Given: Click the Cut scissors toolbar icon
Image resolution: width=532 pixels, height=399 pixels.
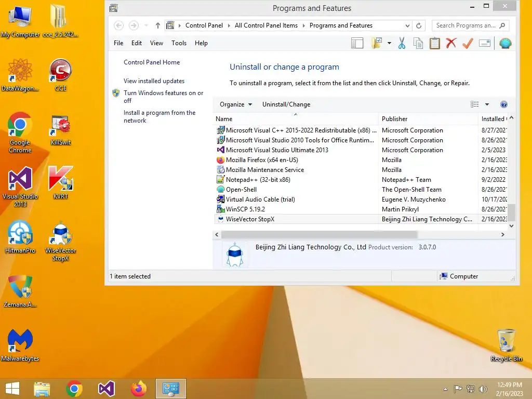Looking at the screenshot, I should (x=402, y=44).
